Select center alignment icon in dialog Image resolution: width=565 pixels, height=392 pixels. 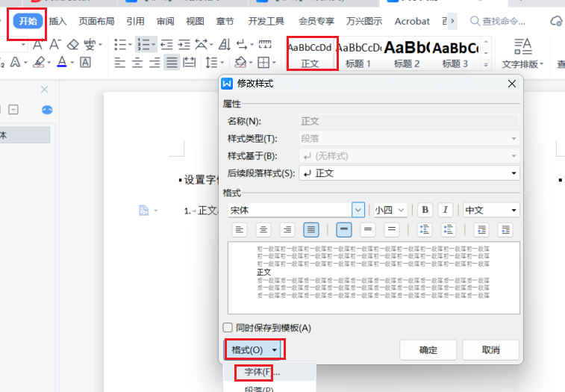263,230
